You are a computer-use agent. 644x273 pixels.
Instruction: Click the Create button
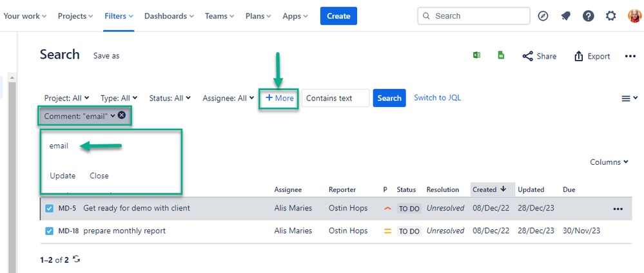(338, 16)
